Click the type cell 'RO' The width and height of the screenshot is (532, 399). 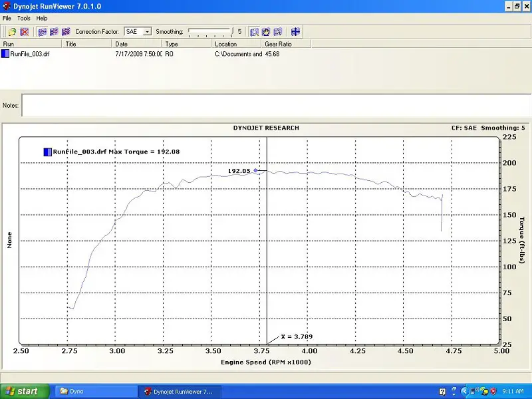(x=169, y=54)
